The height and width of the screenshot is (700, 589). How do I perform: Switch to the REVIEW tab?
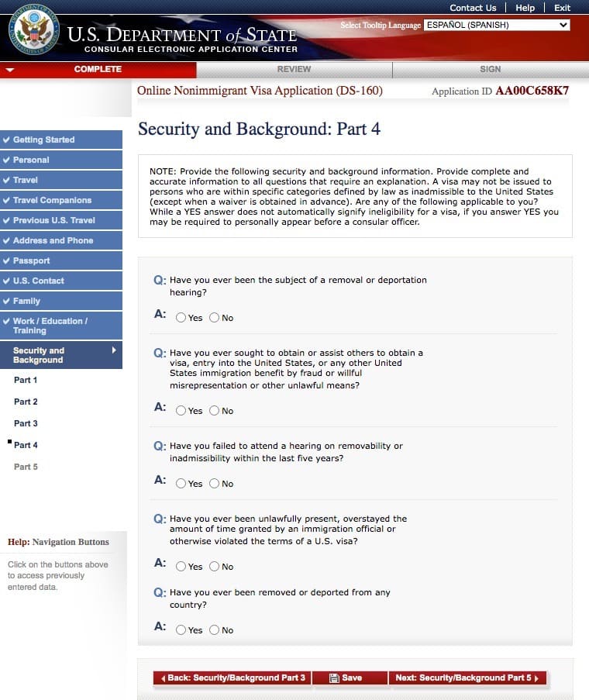(294, 70)
